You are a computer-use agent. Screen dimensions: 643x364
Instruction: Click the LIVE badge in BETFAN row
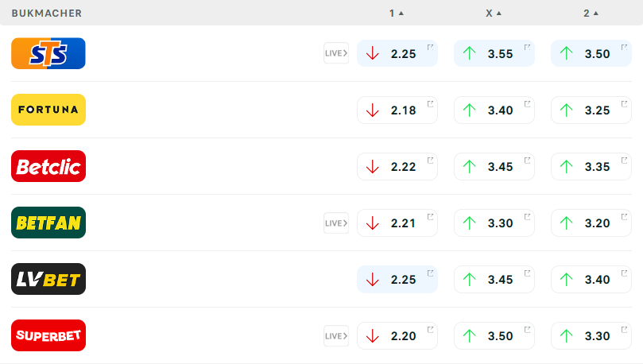pos(336,223)
